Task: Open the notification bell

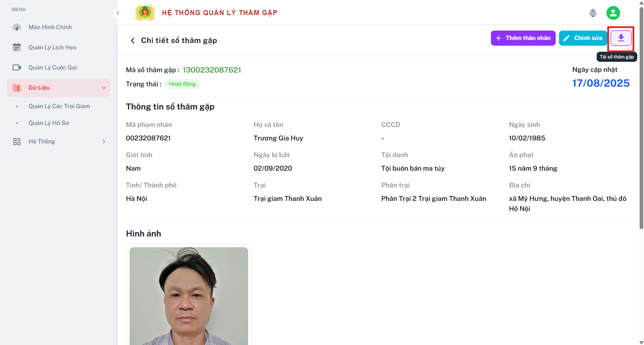Action: click(x=593, y=13)
